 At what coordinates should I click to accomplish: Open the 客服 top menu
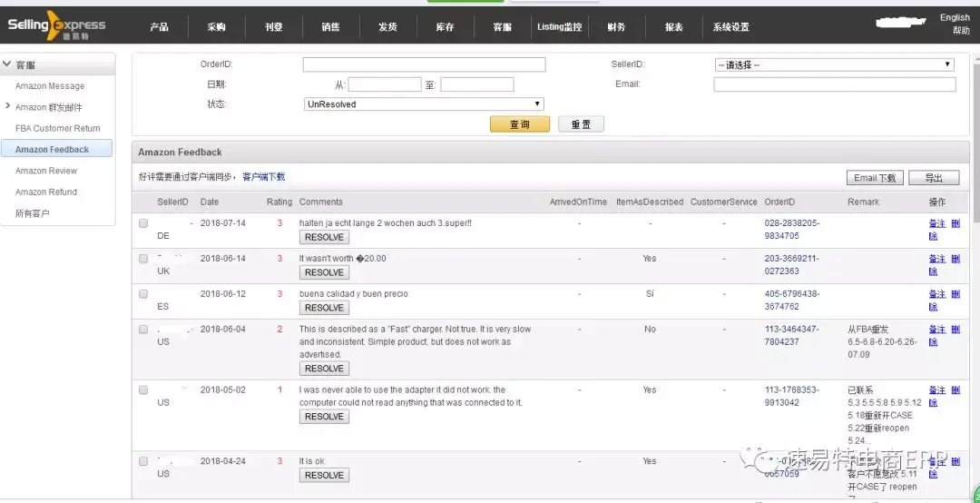coord(503,27)
